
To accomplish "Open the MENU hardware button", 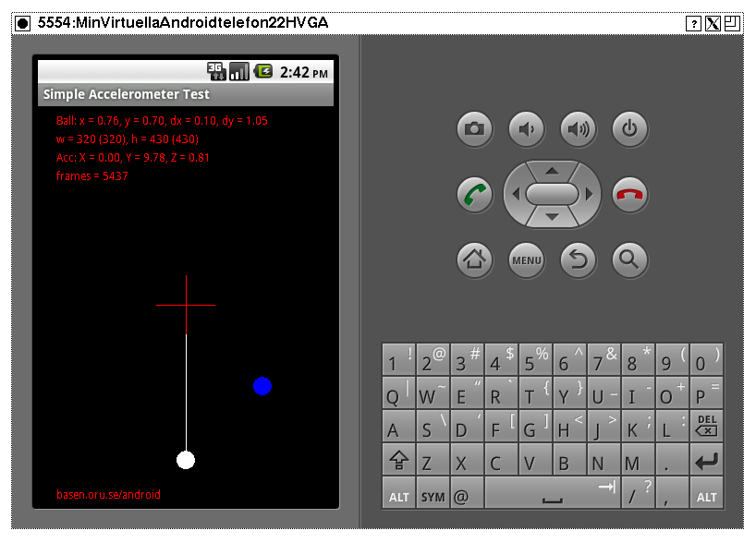I will tap(527, 260).
